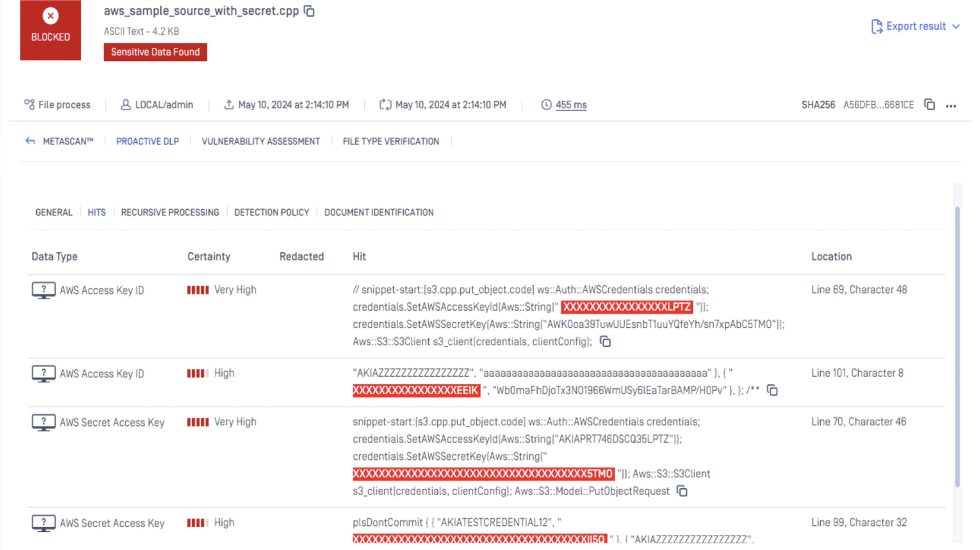Click the back arrow next to METASCAN
The image size is (980, 550).
[30, 141]
